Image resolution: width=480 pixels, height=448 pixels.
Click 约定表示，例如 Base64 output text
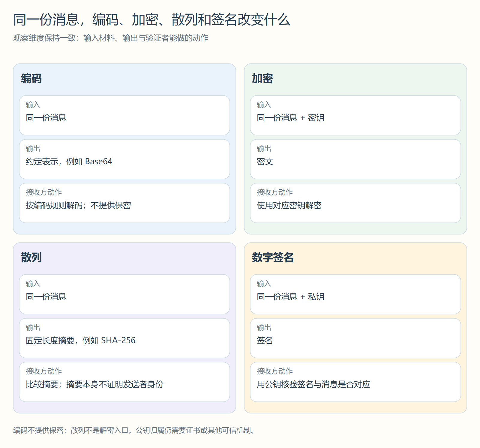pos(69,162)
